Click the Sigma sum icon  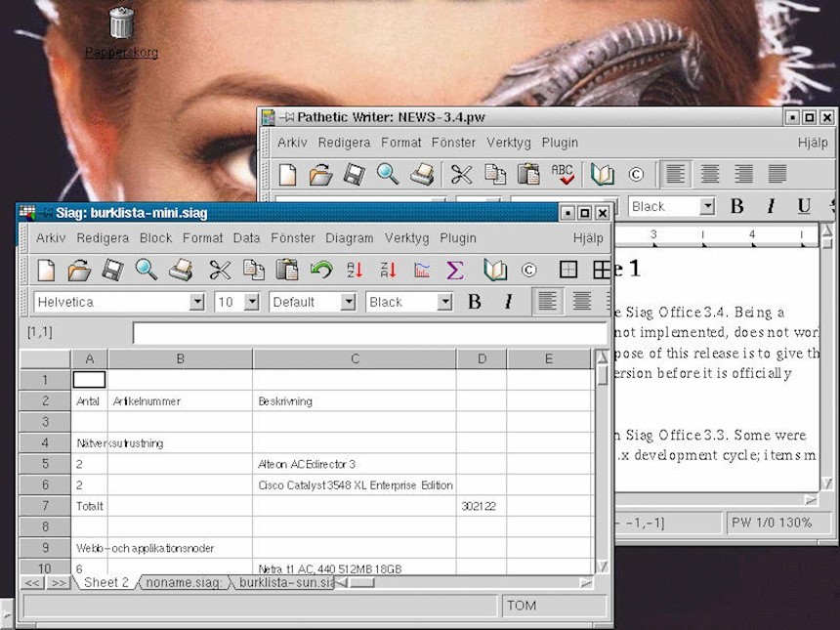455,270
